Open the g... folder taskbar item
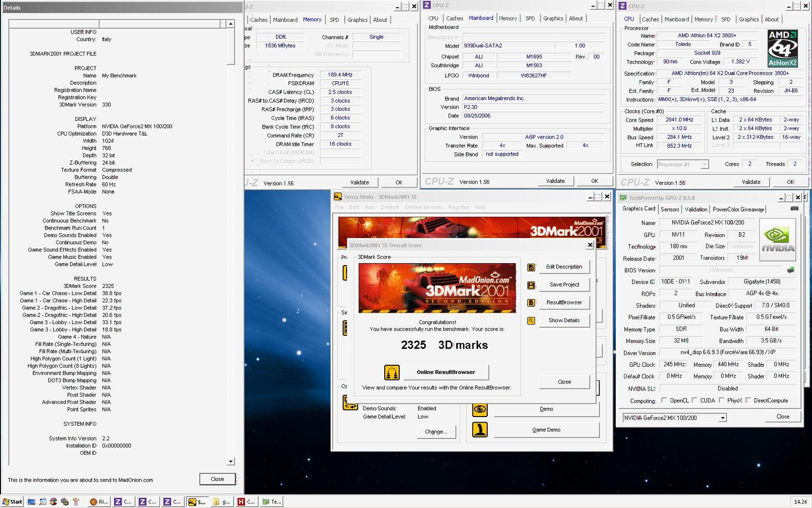 click(222, 501)
